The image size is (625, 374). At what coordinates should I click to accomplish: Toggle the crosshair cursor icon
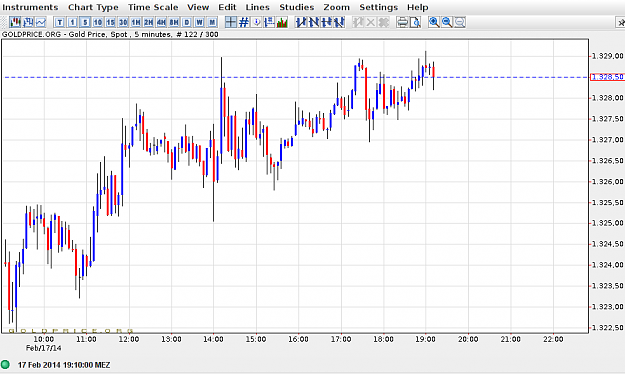(x=231, y=22)
